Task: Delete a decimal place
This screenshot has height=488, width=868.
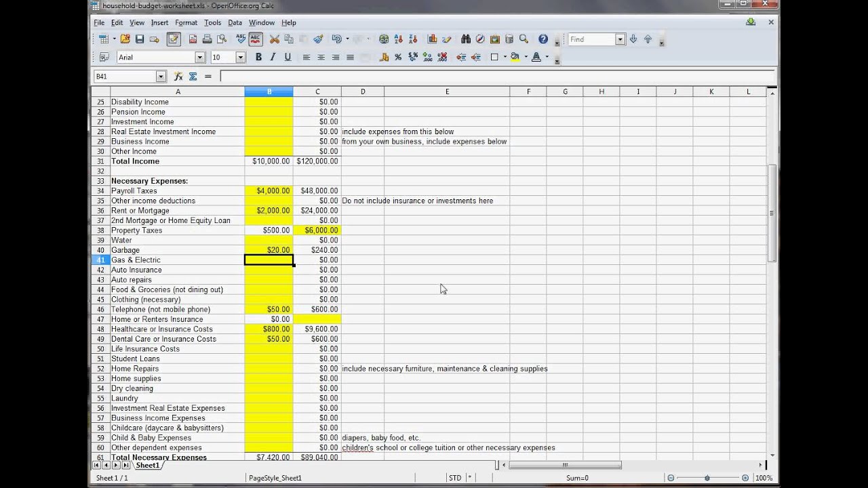Action: point(443,58)
